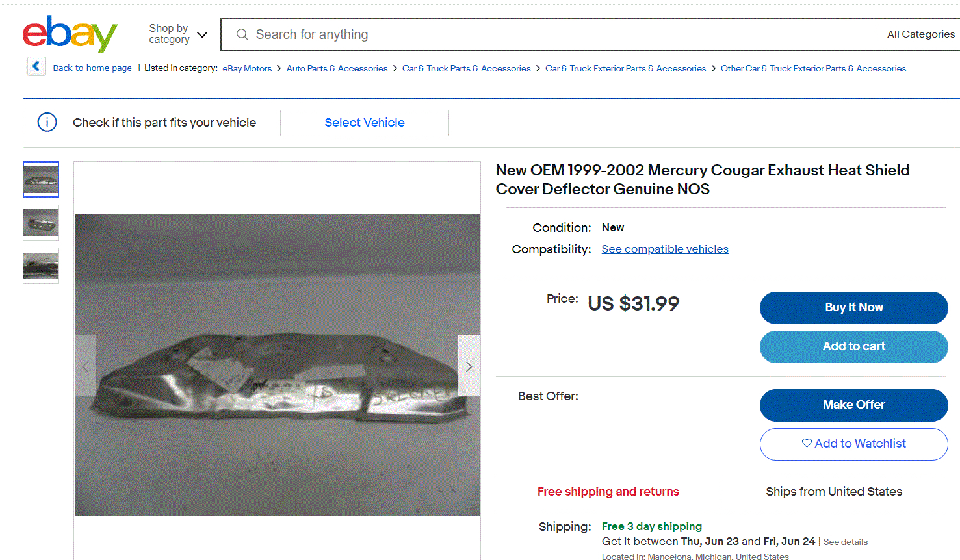Open the See compatible vehicles link
This screenshot has width=960, height=560.
(665, 249)
